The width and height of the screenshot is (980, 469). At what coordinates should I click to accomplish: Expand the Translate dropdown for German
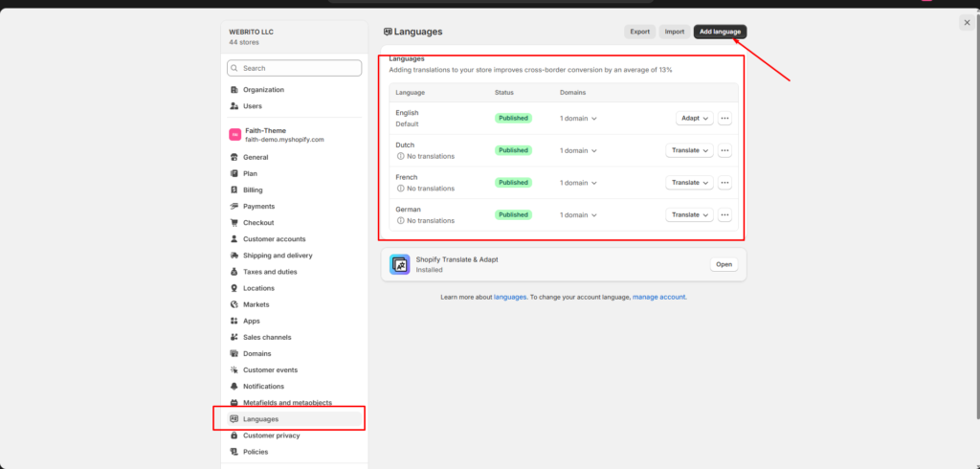(689, 214)
